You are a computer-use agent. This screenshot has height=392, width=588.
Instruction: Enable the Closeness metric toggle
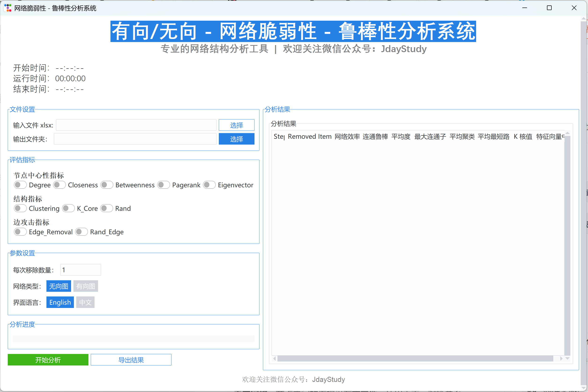(59, 185)
